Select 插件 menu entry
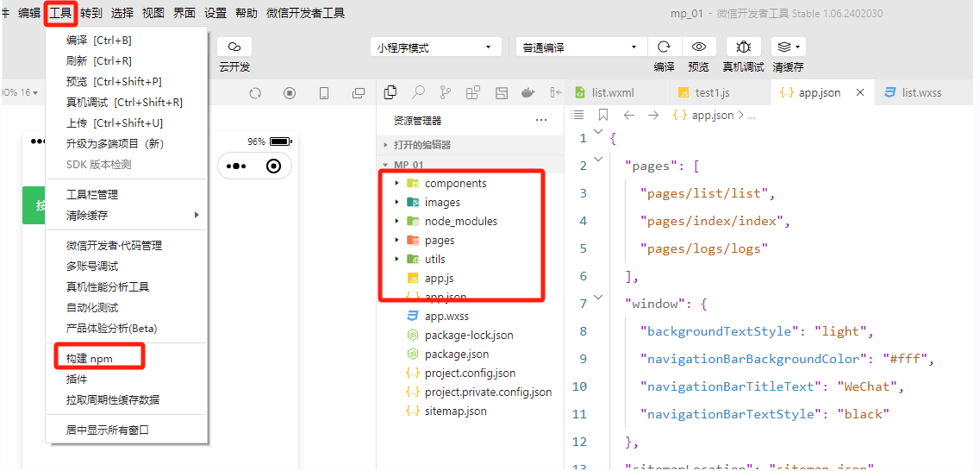 (126, 379)
